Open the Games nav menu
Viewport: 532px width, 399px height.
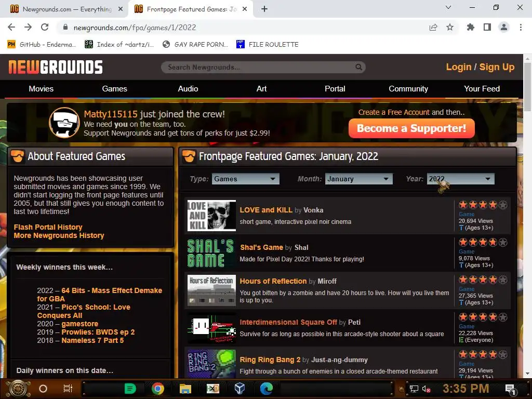pos(115,89)
